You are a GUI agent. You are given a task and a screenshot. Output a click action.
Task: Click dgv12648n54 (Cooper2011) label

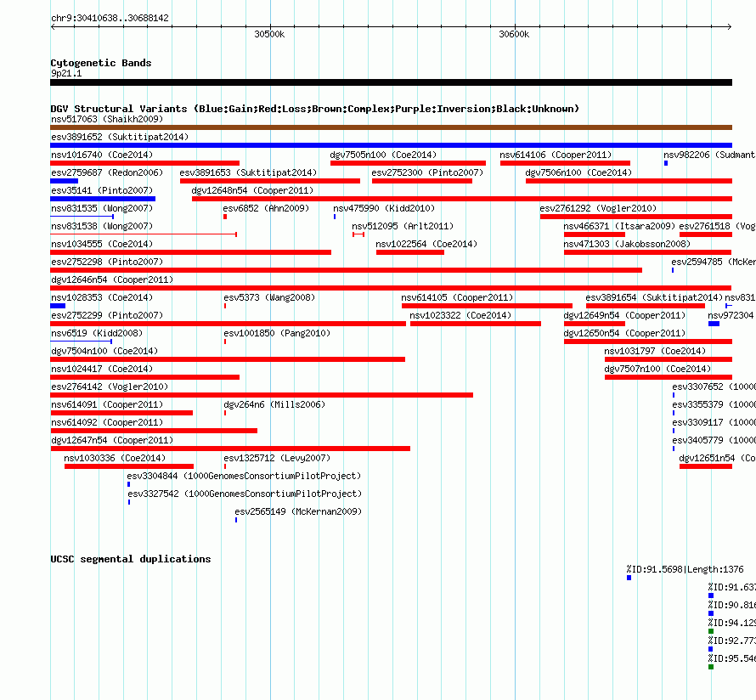pos(252,190)
